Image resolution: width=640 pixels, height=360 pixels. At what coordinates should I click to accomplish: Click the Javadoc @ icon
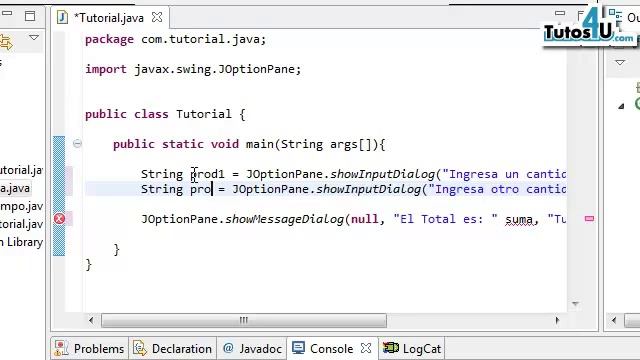click(228, 348)
